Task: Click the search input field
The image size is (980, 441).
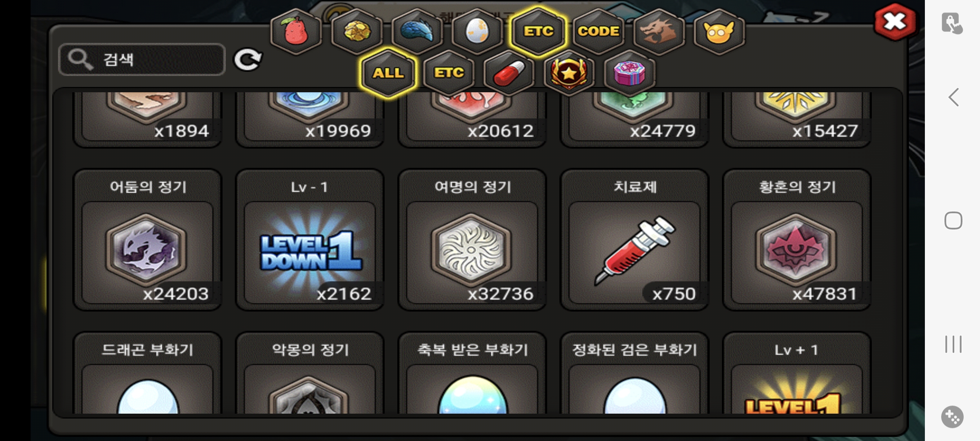Action: (x=142, y=60)
